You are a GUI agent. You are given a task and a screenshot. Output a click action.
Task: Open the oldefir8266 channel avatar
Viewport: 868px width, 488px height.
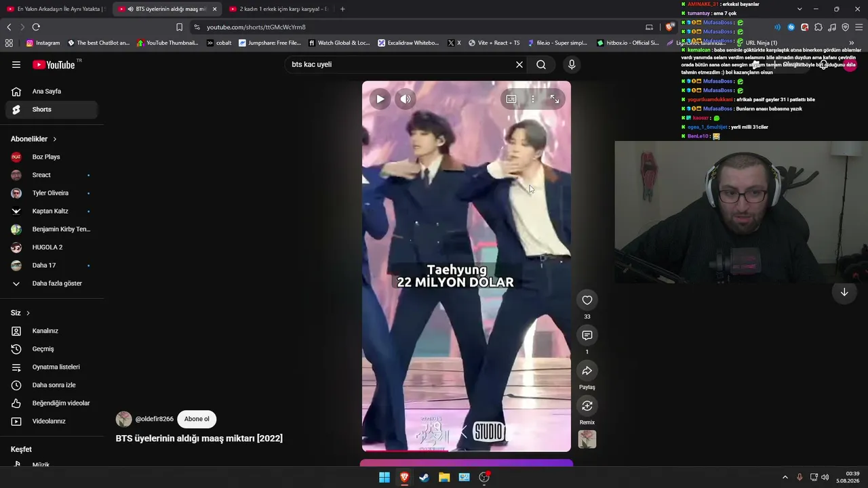click(124, 419)
